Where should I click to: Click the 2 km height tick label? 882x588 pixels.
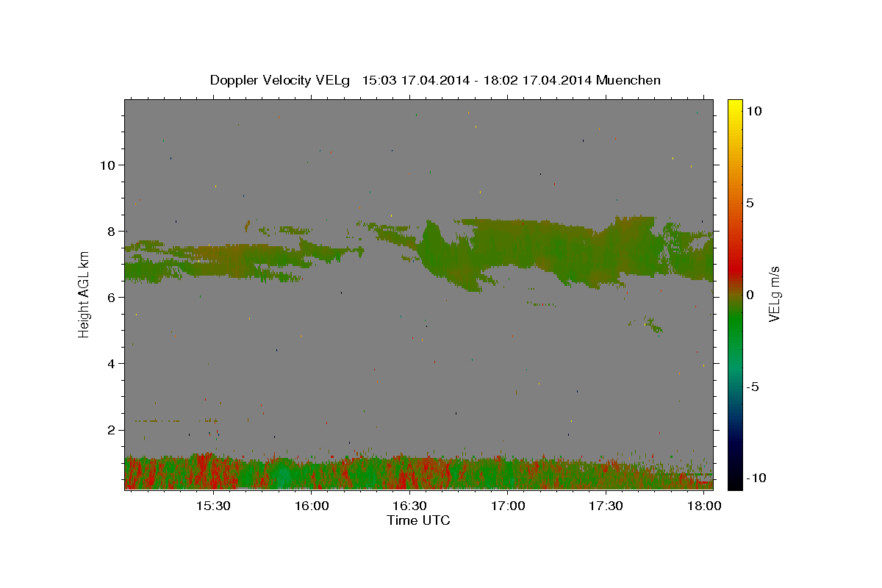tap(112, 430)
